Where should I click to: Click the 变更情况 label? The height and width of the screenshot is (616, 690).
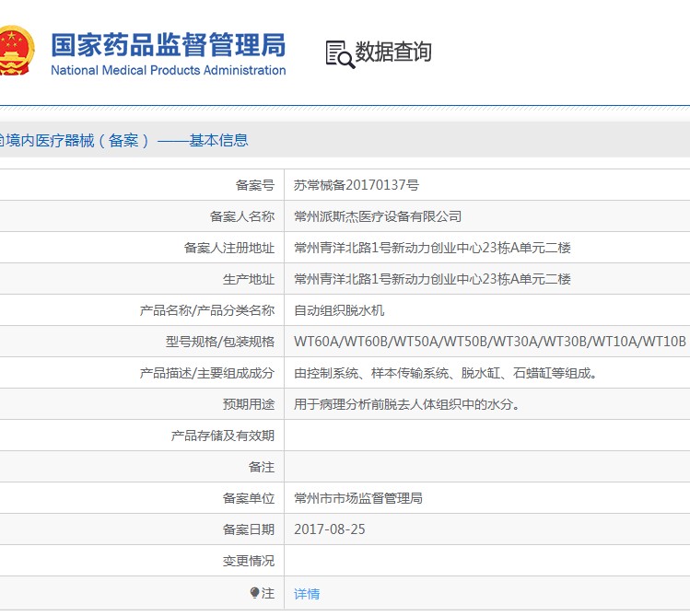click(249, 561)
